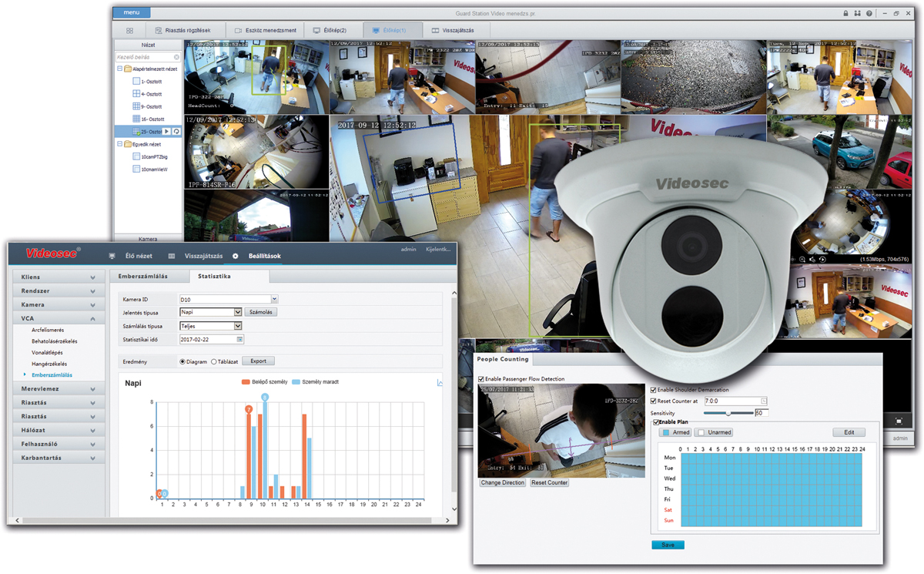924x574 pixels.
Task: Open the Arcfelismerés VCA item
Action: tap(48, 330)
